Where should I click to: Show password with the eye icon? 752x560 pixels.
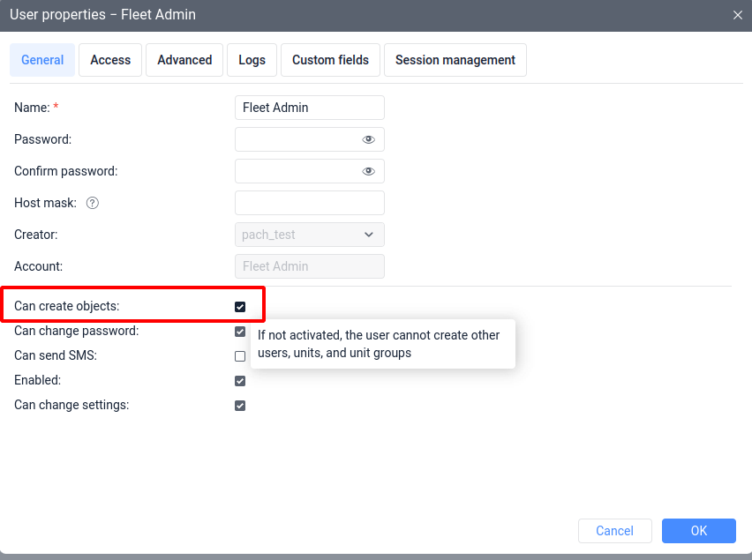369,139
